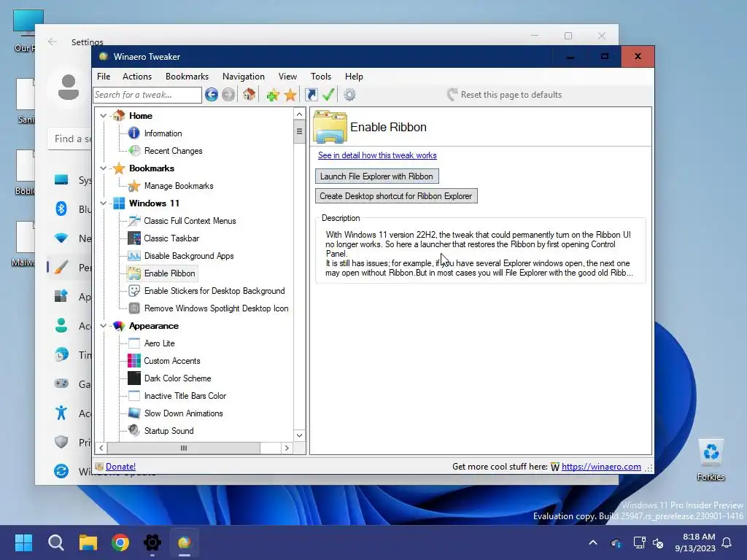The height and width of the screenshot is (560, 747).
Task: Open Bluetooth icon in Settings sidebar
Action: pos(61,209)
